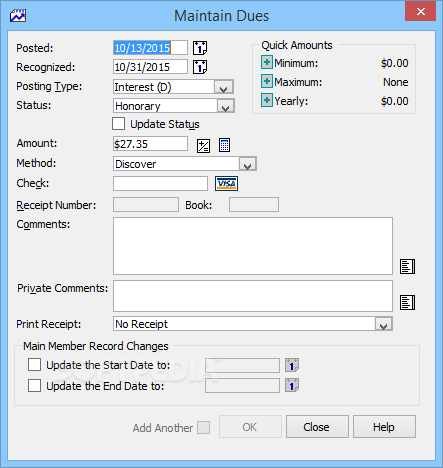Toggle the Add Another checkbox
Viewport: 443px width, 468px height.
pyautogui.click(x=203, y=427)
